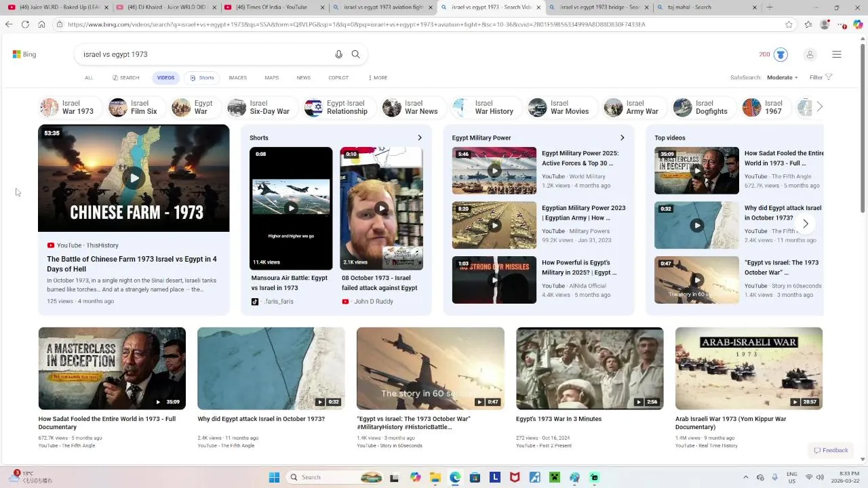The height and width of the screenshot is (488, 868).
Task: Switch to the IMAGES tab
Action: (x=237, y=77)
